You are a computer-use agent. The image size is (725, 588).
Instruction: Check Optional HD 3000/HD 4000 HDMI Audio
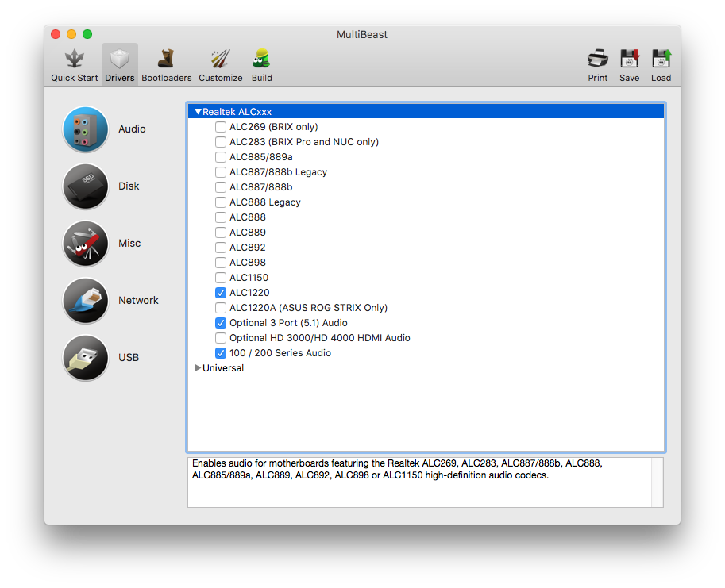(221, 338)
